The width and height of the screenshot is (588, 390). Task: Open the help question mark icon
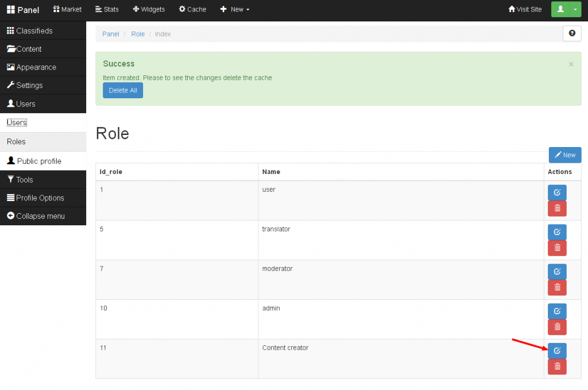click(571, 34)
